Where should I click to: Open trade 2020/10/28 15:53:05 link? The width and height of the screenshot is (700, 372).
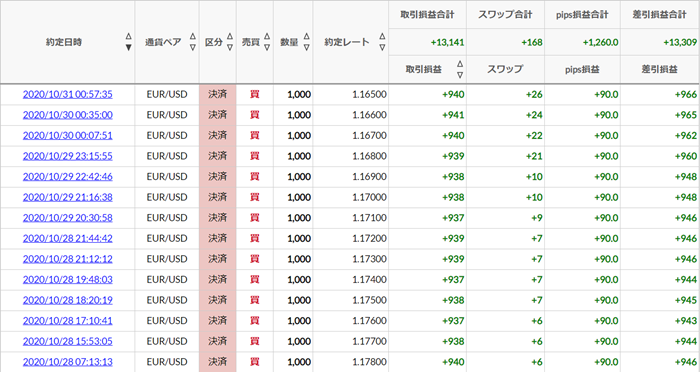[x=67, y=341]
